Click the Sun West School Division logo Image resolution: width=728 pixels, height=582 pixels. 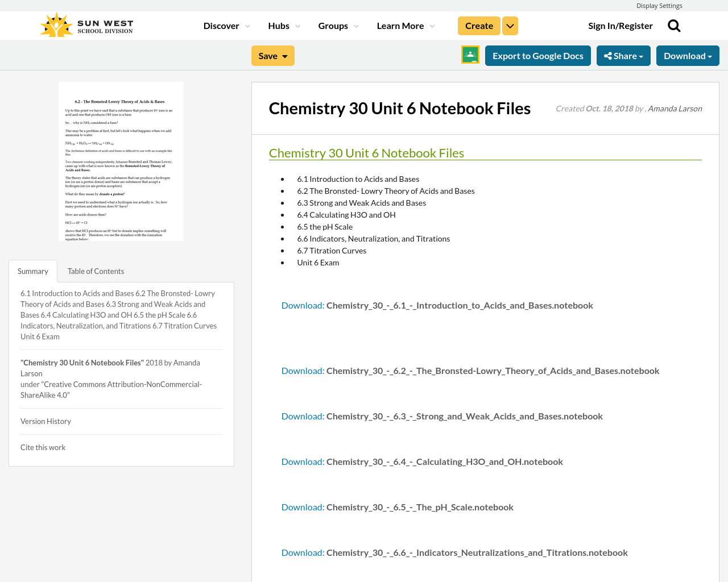point(85,24)
